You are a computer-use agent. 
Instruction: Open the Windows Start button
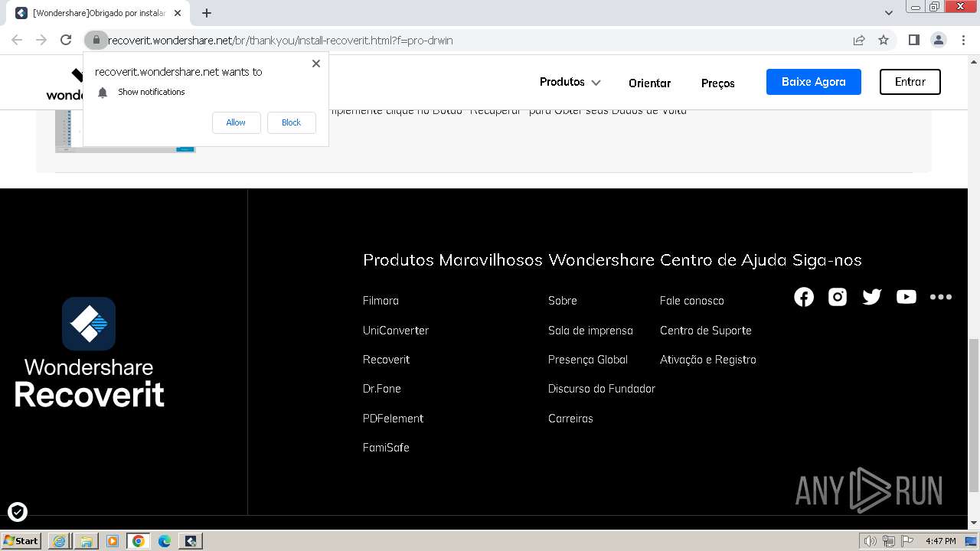click(x=21, y=541)
